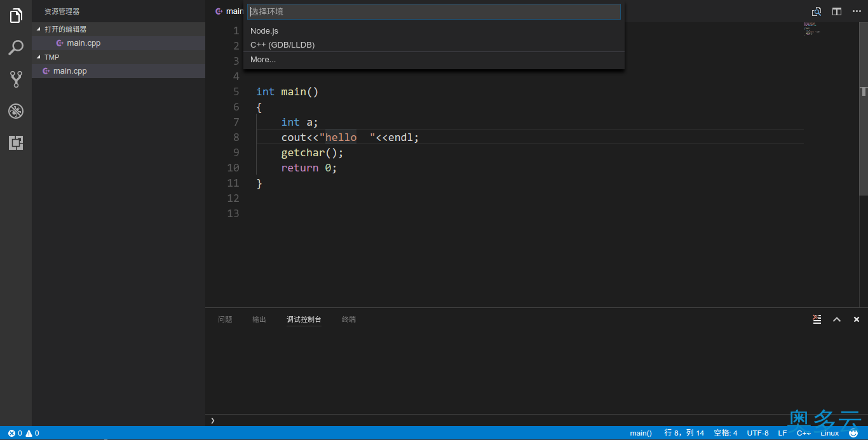Screen dimensions: 868x440
Task: Click on 'int main()' code line
Action: (287, 91)
